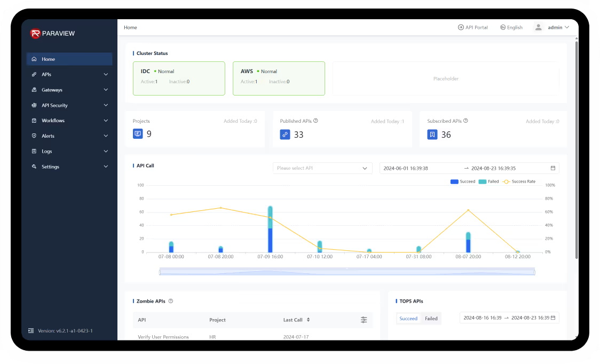Open the 'Please select API' dropdown

pos(322,168)
